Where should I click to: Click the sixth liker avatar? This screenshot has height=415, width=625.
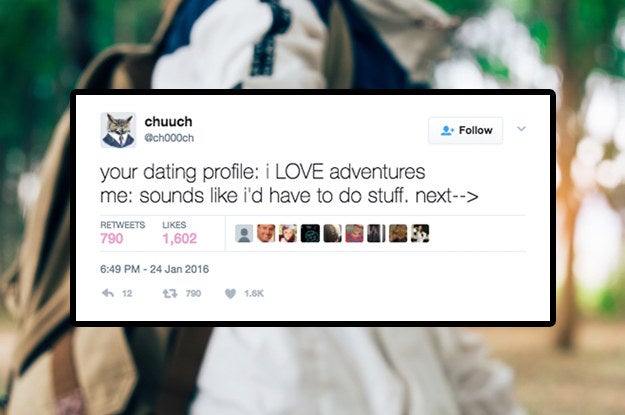pyautogui.click(x=354, y=233)
